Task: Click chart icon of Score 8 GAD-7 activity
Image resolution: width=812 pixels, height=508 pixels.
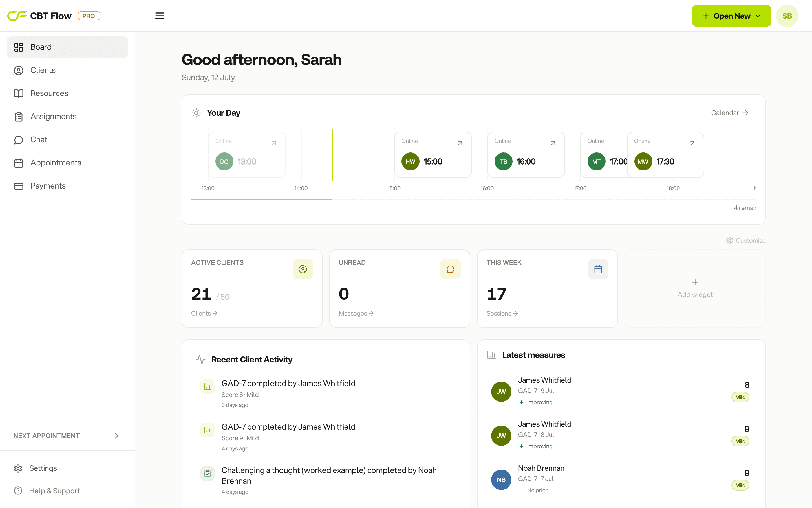Action: [x=207, y=387]
